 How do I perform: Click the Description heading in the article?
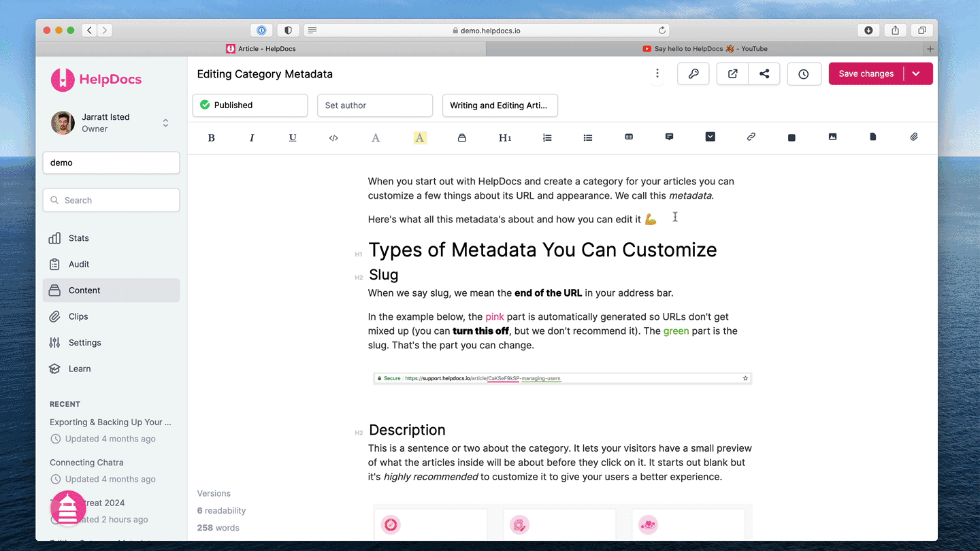click(407, 430)
